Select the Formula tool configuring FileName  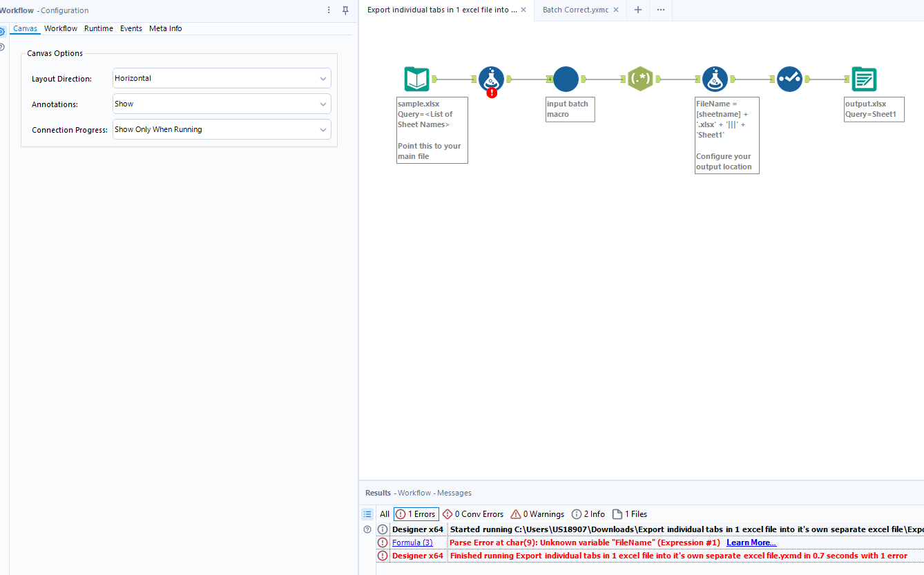tap(715, 79)
